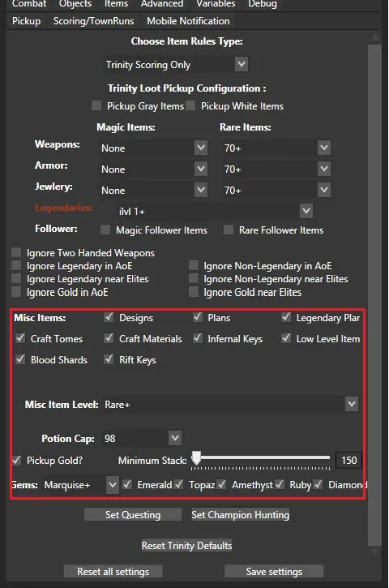
Task: Toggle Ignore Gold near Elites
Action: [194, 292]
